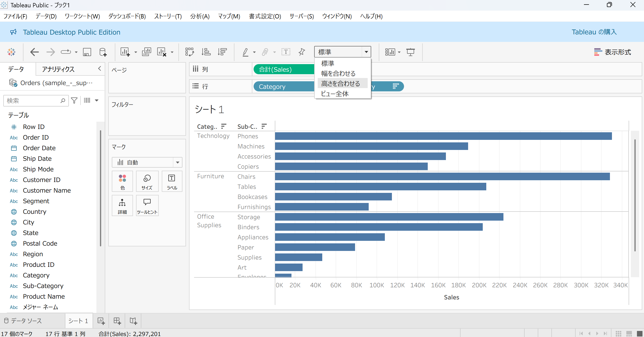644x337 pixels.
Task: Open the 分析(A) menu
Action: click(x=200, y=16)
